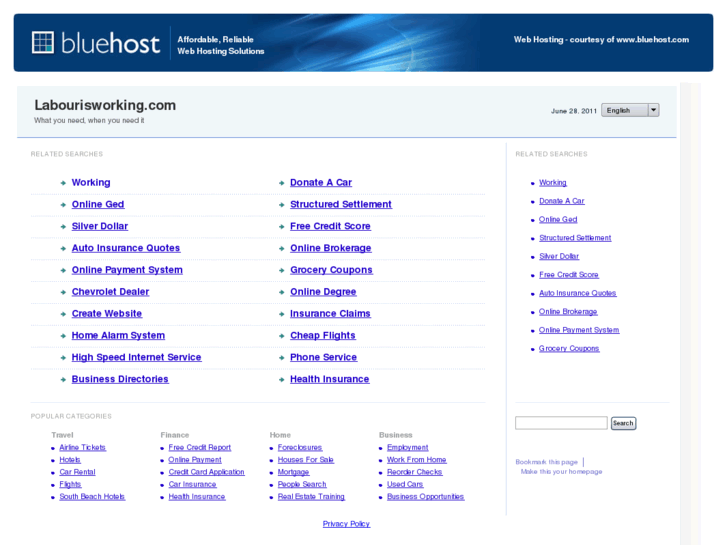Viewport: 727px width, 545px height.
Task: Open Hotels under Travel
Action: coord(70,460)
